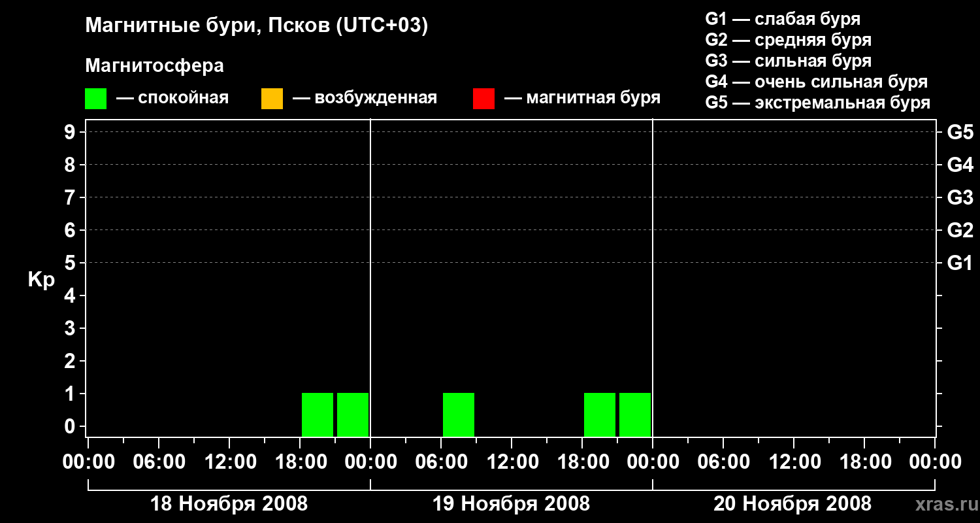Click the Kp axis value "7"
This screenshot has width=980, height=523.
point(71,197)
